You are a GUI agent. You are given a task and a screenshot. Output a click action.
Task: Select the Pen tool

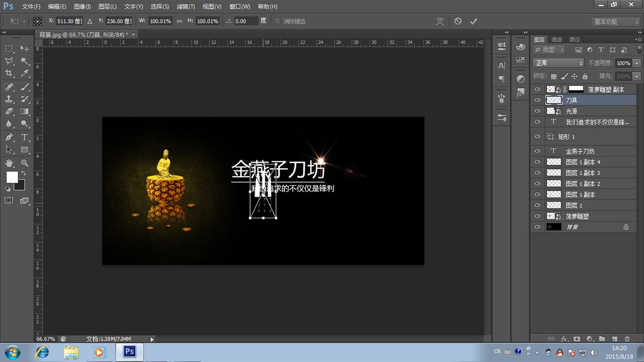click(x=9, y=137)
